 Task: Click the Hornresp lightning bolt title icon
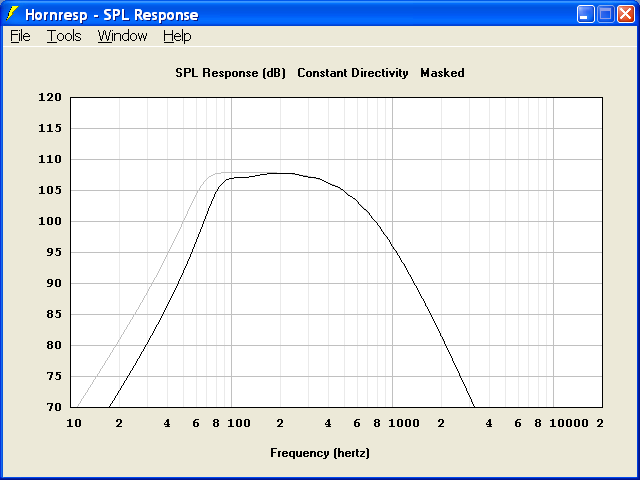click(12, 14)
